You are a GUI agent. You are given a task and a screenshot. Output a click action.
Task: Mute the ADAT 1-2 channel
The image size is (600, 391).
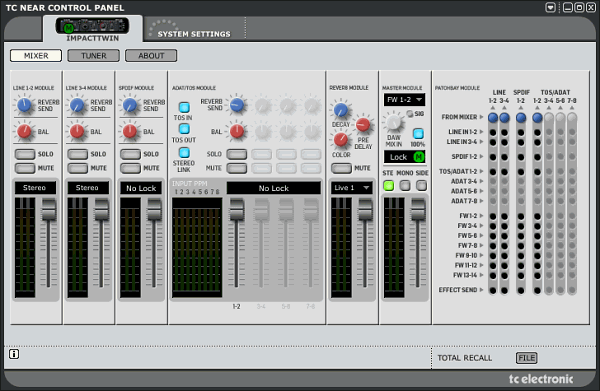tap(237, 168)
